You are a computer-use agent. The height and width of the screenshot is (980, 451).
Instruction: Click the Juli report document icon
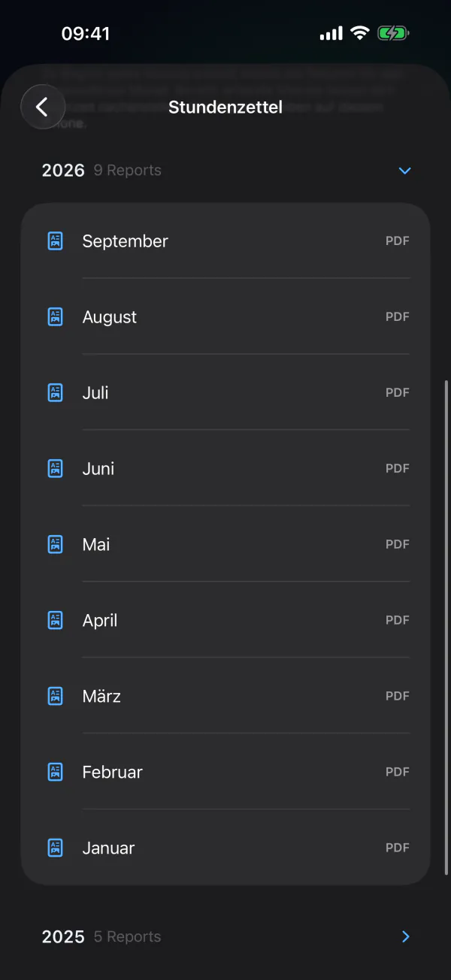(56, 393)
